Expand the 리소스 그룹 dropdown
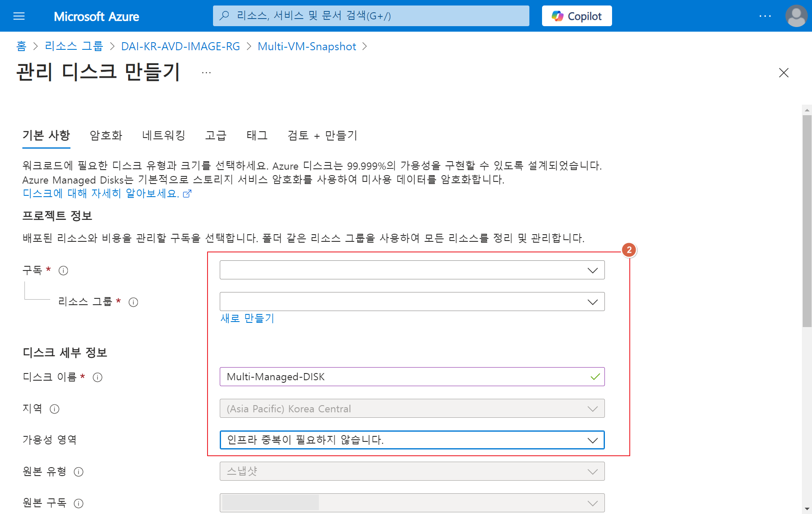This screenshot has height=514, width=812. (x=412, y=302)
